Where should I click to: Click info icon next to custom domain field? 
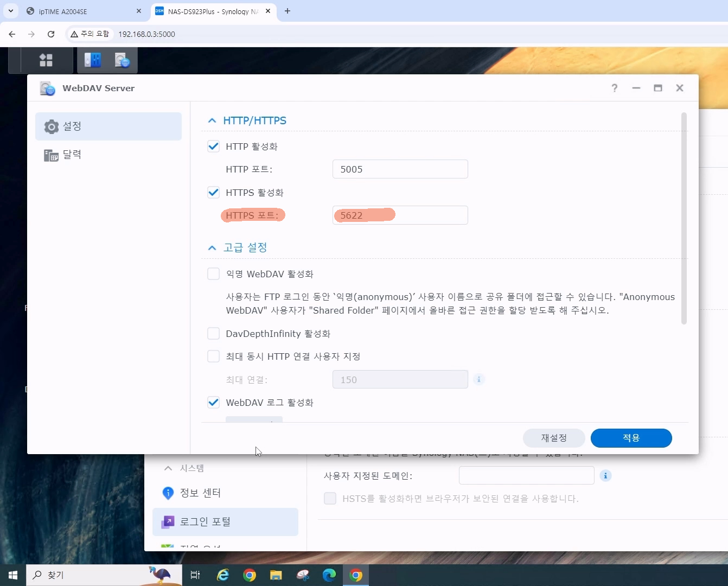coord(605,476)
